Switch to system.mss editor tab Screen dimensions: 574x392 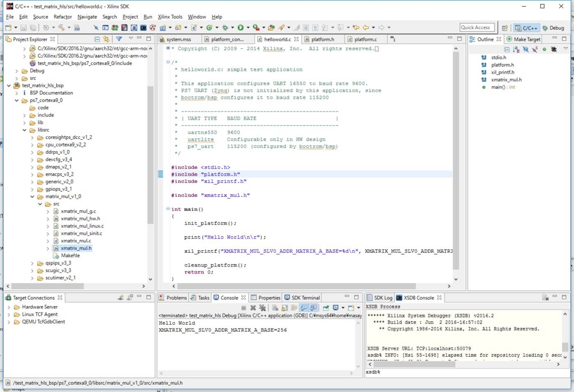coord(179,39)
